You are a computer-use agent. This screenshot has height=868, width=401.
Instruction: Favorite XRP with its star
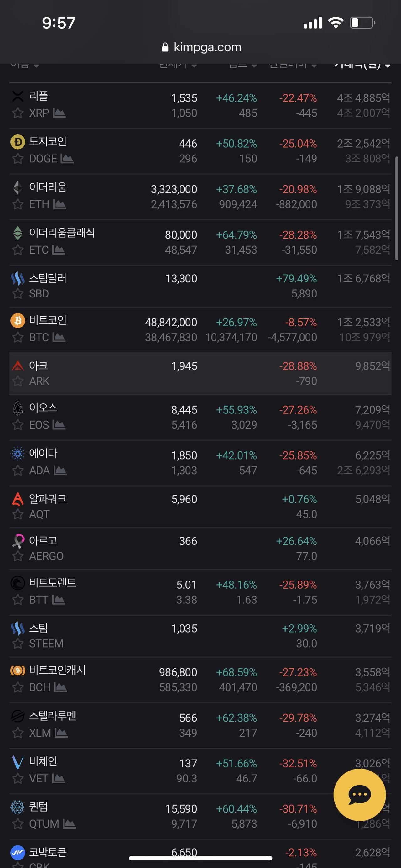point(18,113)
